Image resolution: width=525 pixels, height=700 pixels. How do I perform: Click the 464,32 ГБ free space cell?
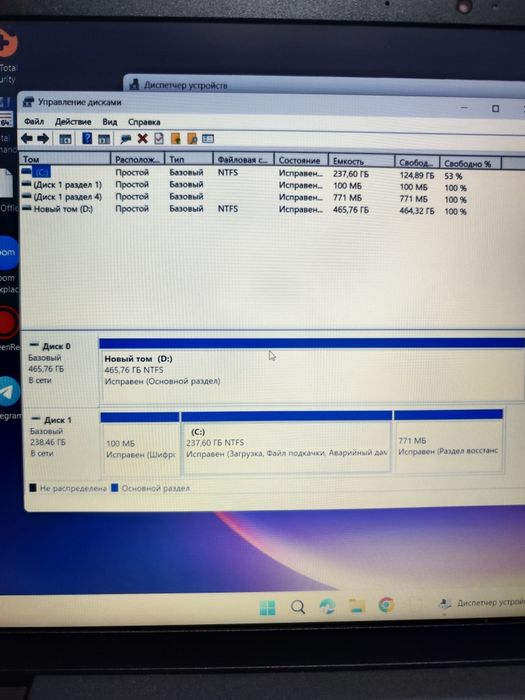click(417, 211)
